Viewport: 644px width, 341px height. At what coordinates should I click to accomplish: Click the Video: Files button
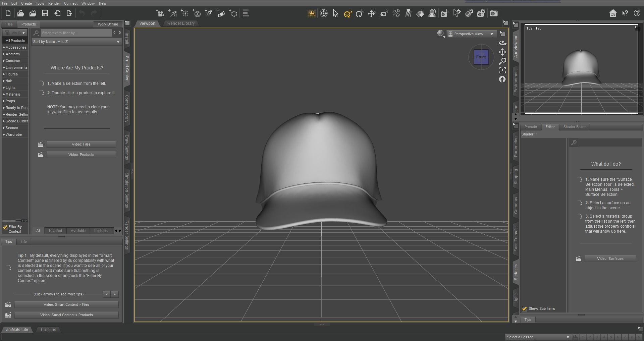(81, 144)
